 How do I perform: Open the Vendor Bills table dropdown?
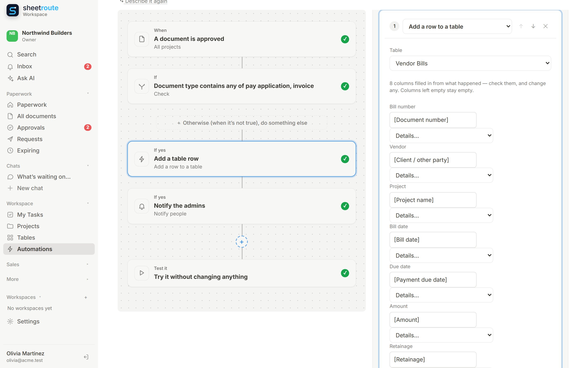point(470,63)
